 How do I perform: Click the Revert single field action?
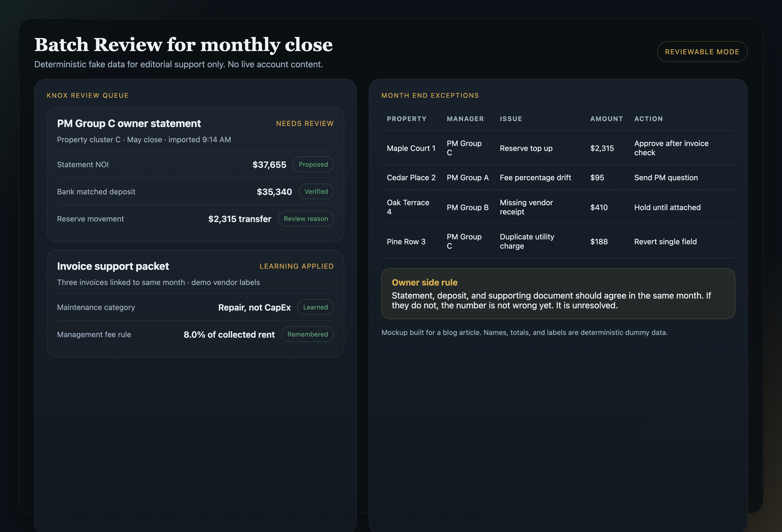pyautogui.click(x=665, y=242)
